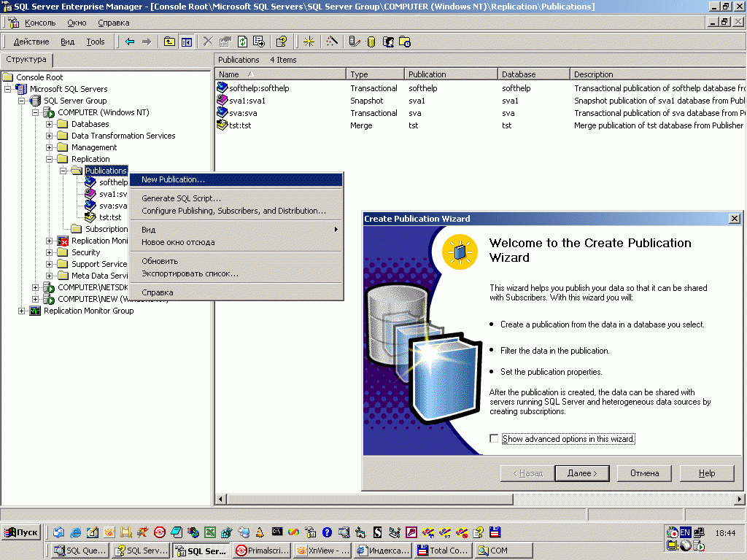Sort list by Type column header
Screen dimensions: 747x560
(x=376, y=74)
